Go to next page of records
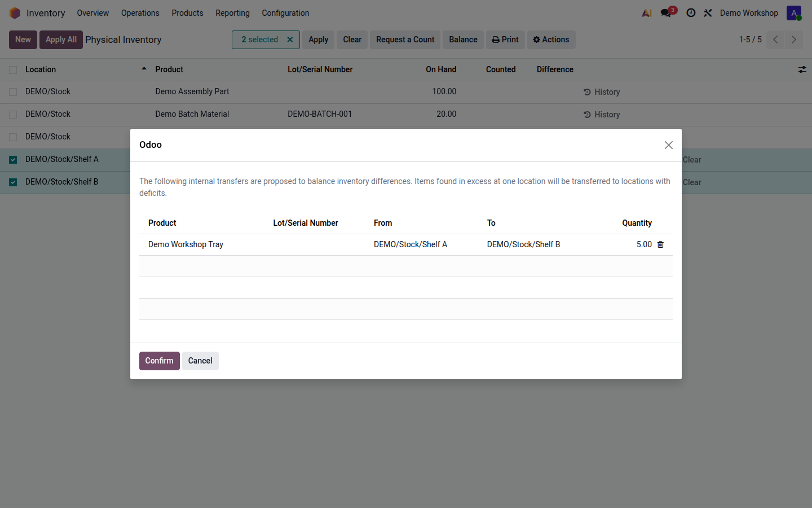812x508 pixels. (x=793, y=40)
